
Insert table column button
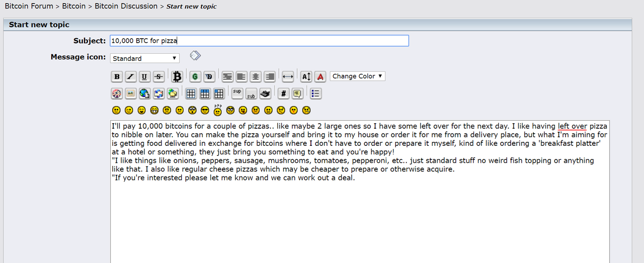219,93
